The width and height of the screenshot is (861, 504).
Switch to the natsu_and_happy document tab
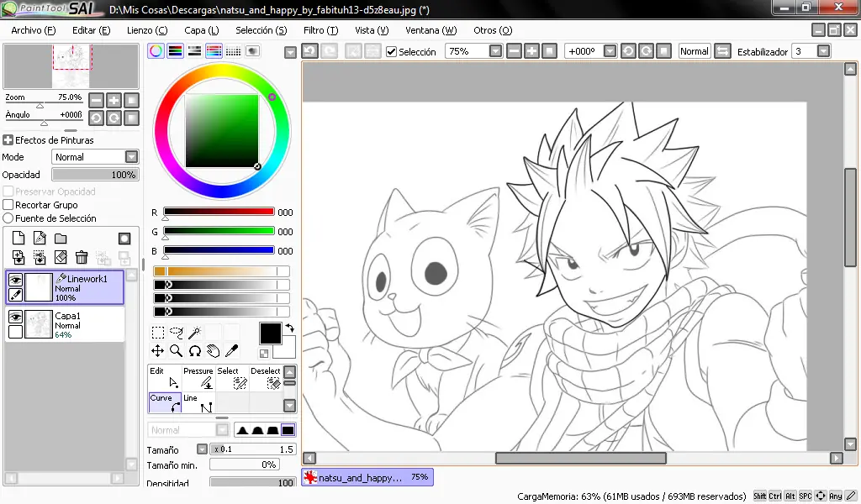[367, 477]
